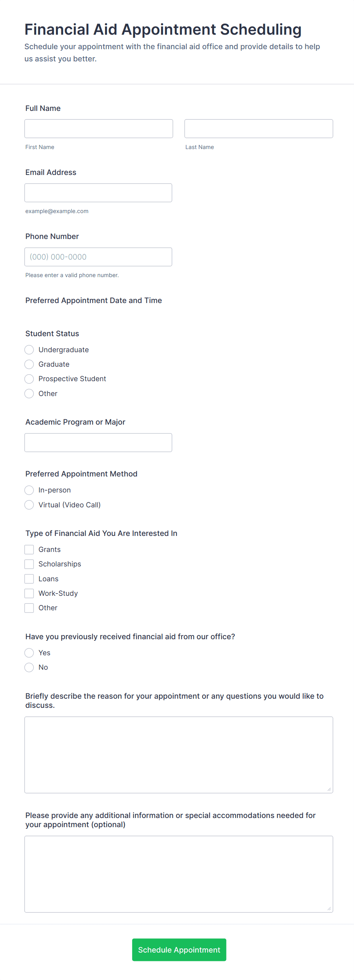Check the Work-Study option

(x=29, y=593)
